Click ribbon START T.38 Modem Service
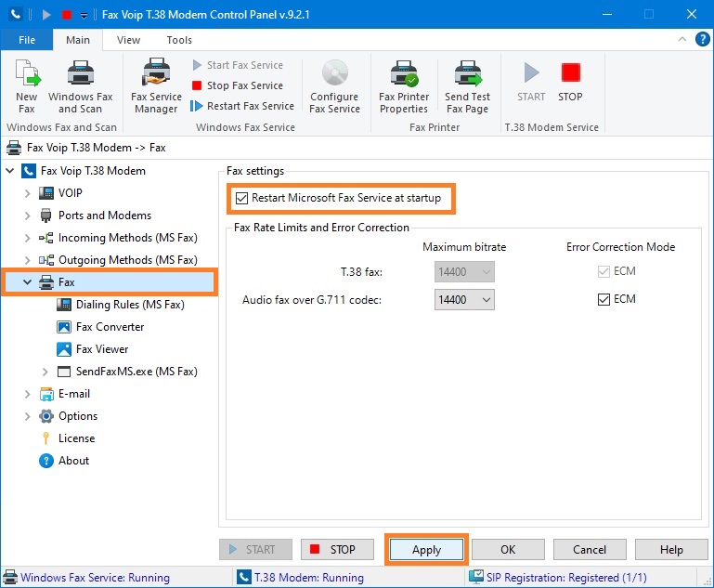 point(531,82)
